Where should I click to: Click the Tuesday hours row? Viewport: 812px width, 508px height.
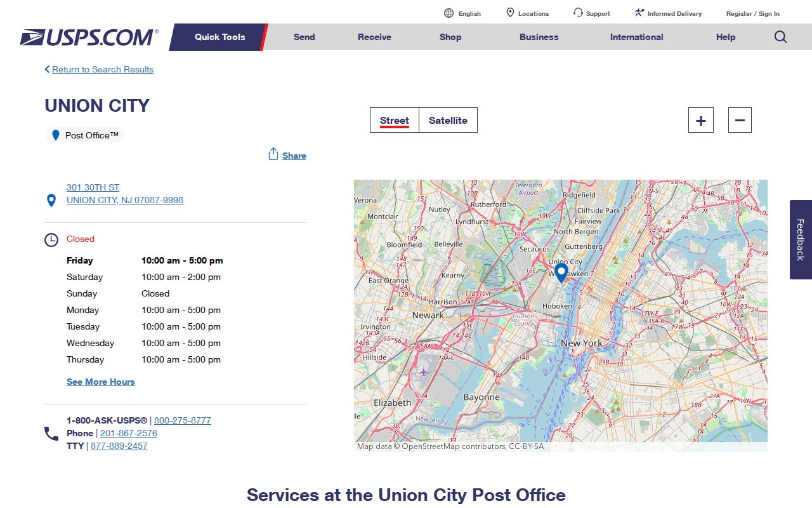pyautogui.click(x=143, y=326)
